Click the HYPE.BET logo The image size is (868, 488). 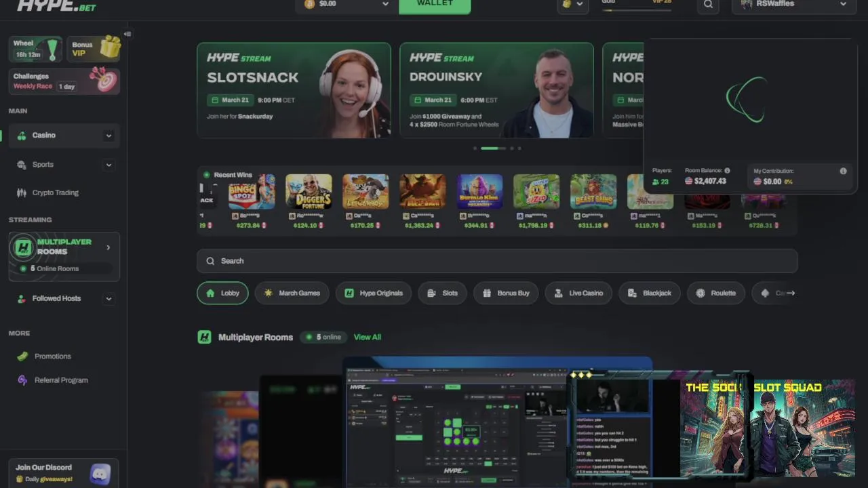(56, 6)
